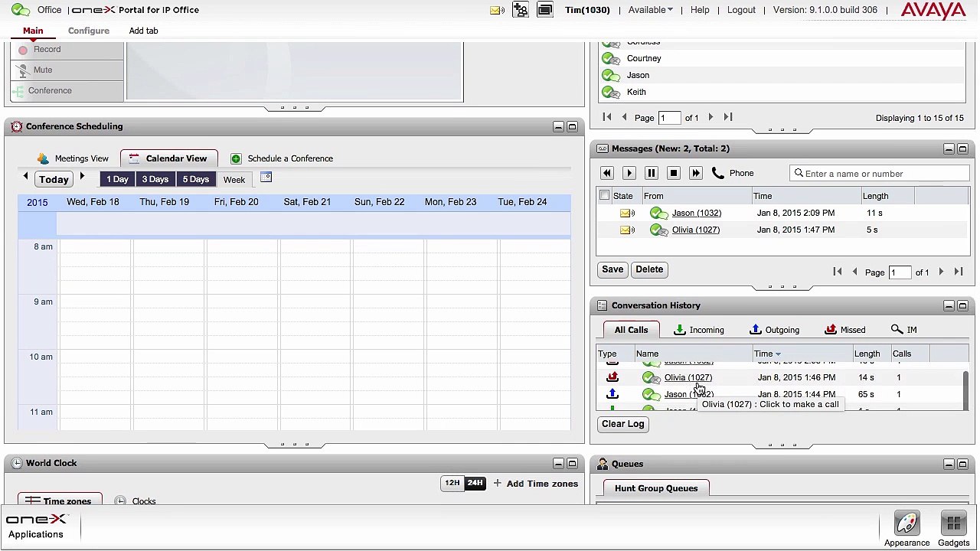980x551 pixels.
Task: Go to next calendar period arrow
Action: 82,177
